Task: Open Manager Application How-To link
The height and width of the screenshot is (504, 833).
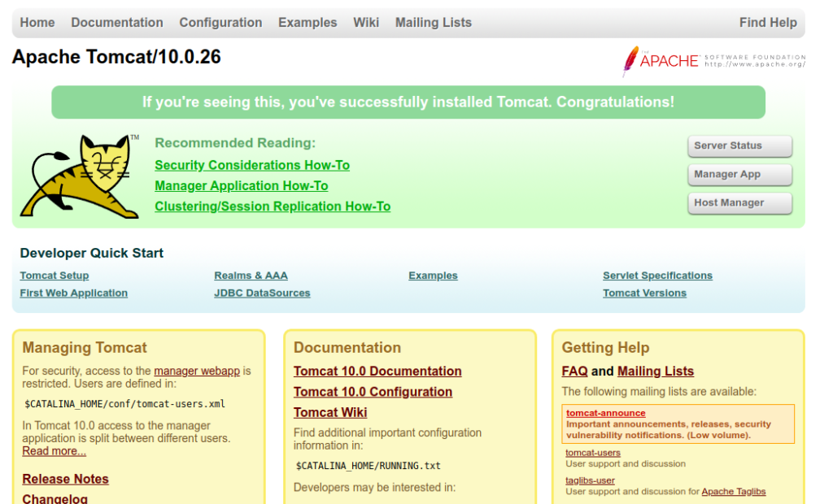Action: tap(241, 186)
